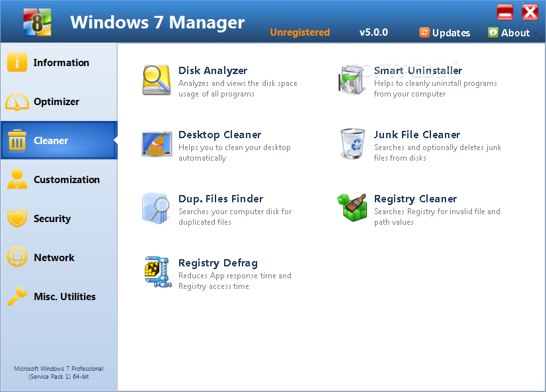Open Disk Analyzer via its magnifier icon

[x=157, y=80]
